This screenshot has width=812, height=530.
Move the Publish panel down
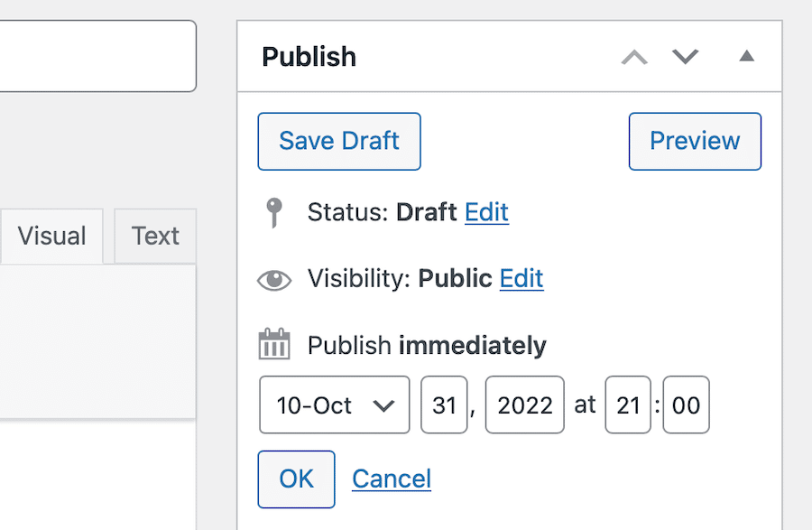pyautogui.click(x=686, y=58)
